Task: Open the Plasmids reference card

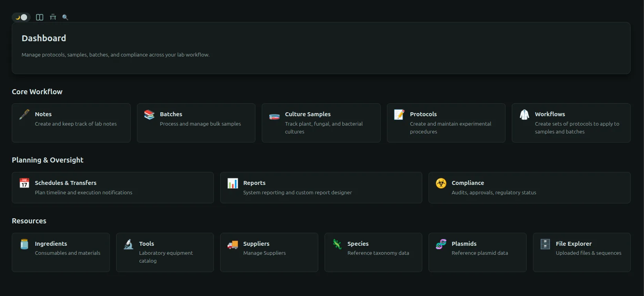Action: (477, 252)
